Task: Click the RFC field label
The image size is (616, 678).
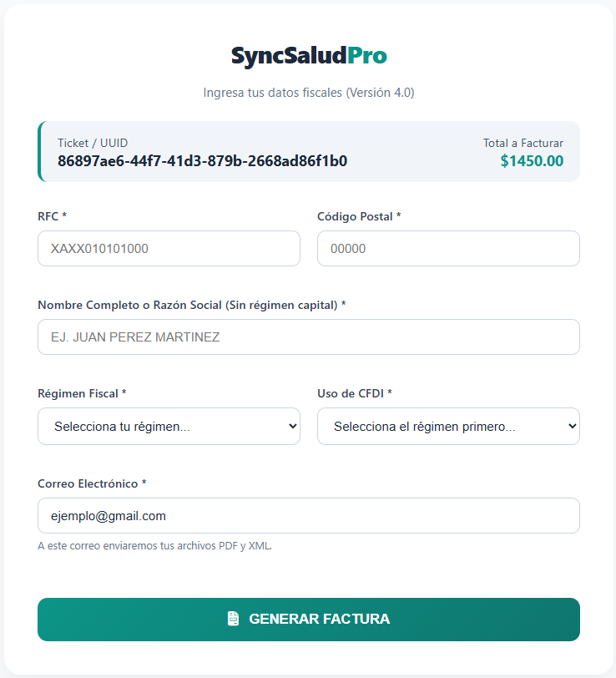Action: coord(52,216)
